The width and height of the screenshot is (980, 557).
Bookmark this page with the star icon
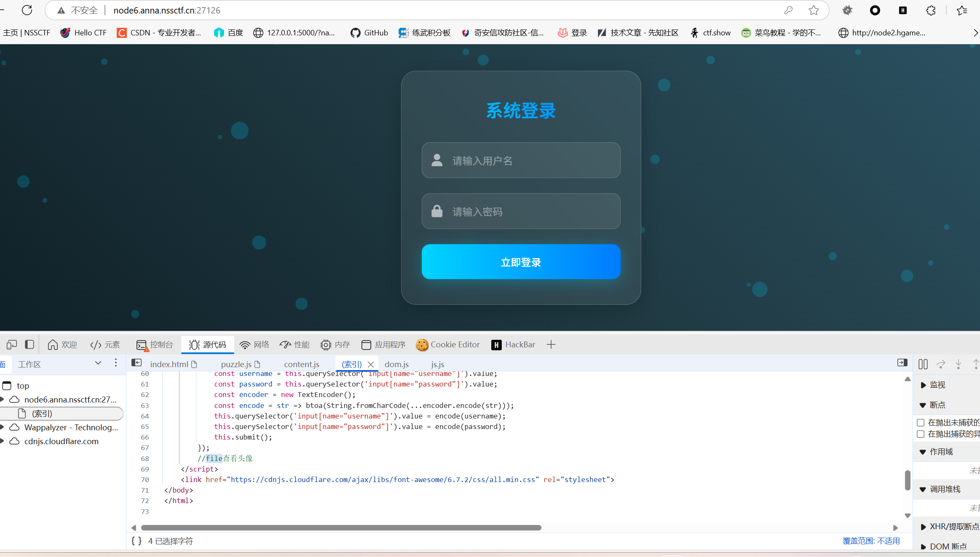pyautogui.click(x=814, y=10)
